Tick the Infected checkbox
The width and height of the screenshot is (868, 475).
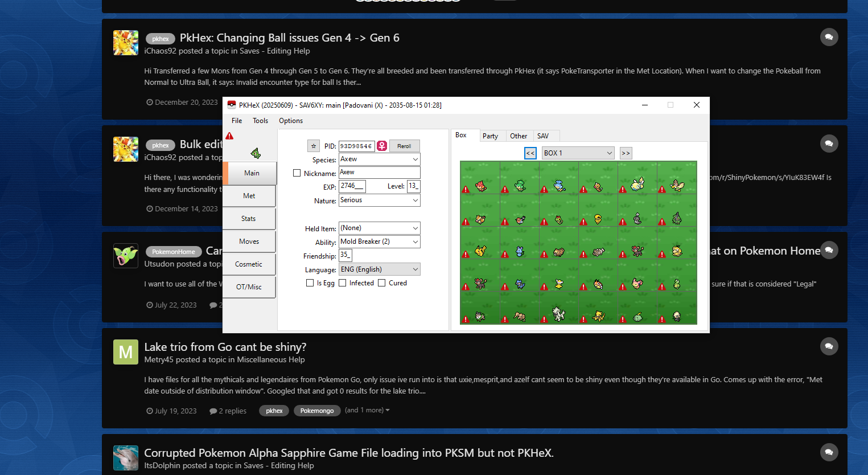[x=343, y=283]
